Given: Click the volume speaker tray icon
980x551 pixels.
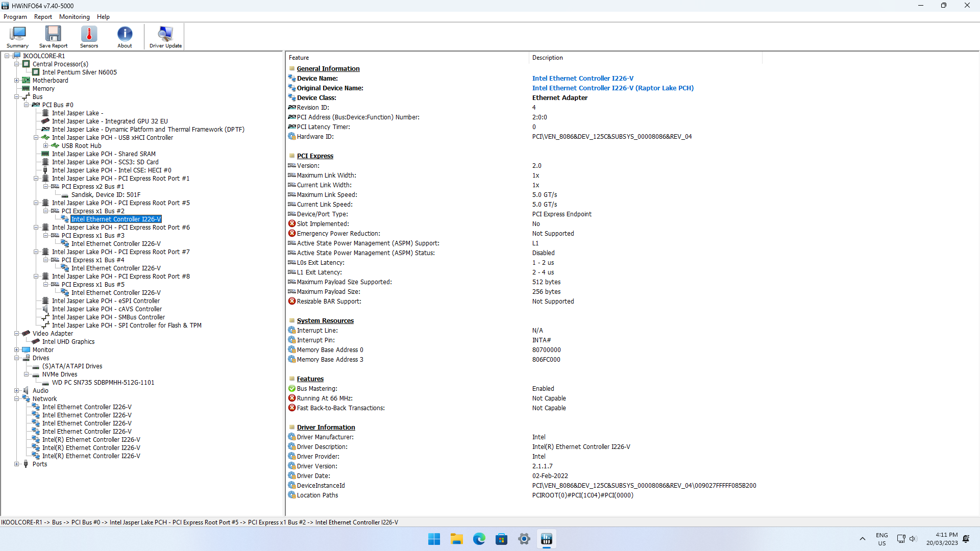Looking at the screenshot, I should click(913, 539).
